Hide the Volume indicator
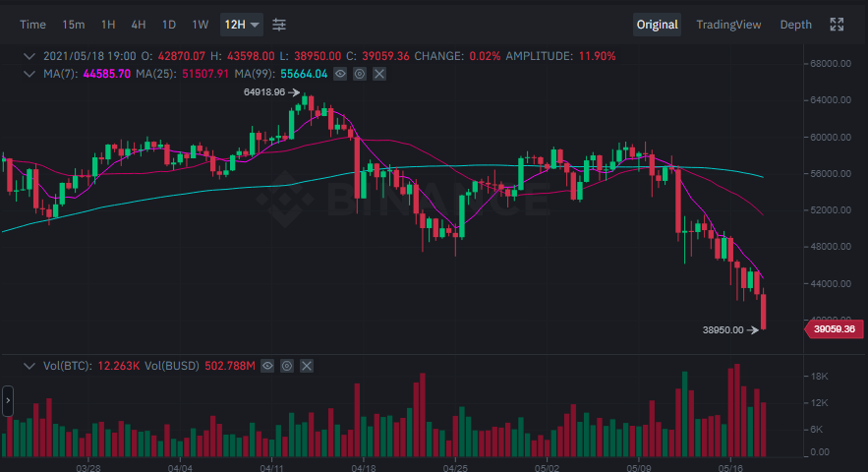The height and width of the screenshot is (472, 868). [267, 366]
